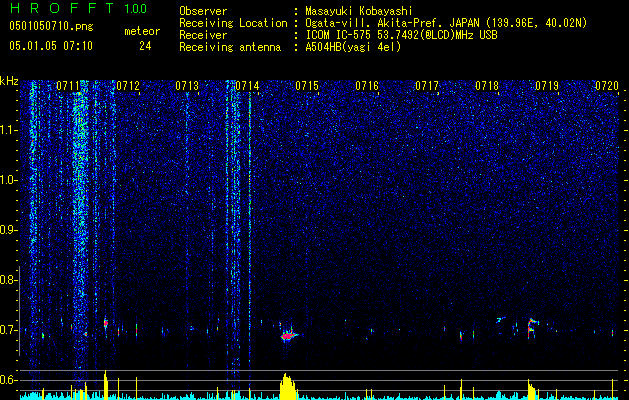Click the kHz axis unit label

[9, 81]
